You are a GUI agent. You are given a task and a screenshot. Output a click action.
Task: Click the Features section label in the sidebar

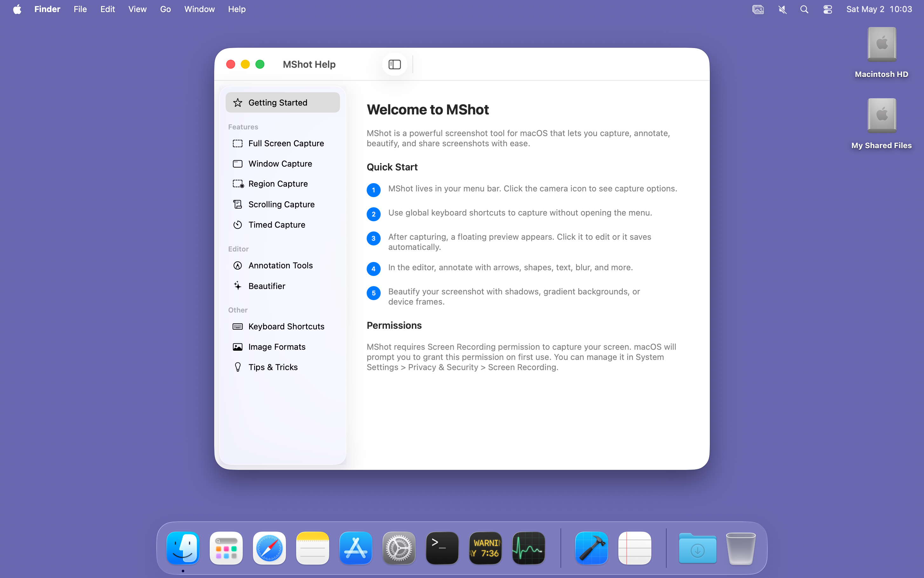point(243,127)
